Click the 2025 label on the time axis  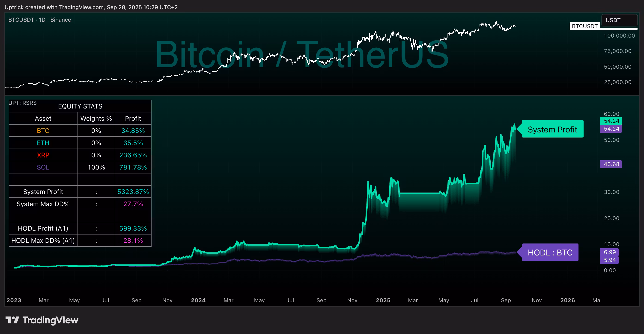click(x=383, y=300)
